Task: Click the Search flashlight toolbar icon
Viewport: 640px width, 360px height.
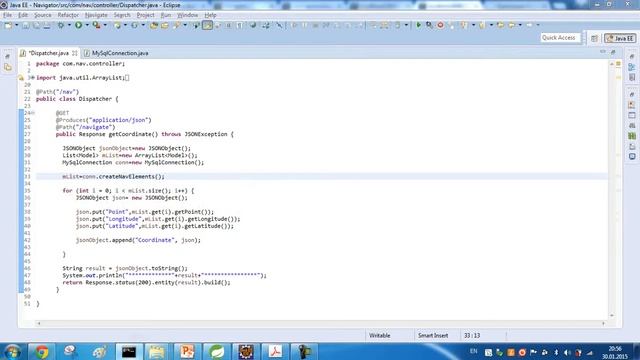Action: [x=177, y=25]
